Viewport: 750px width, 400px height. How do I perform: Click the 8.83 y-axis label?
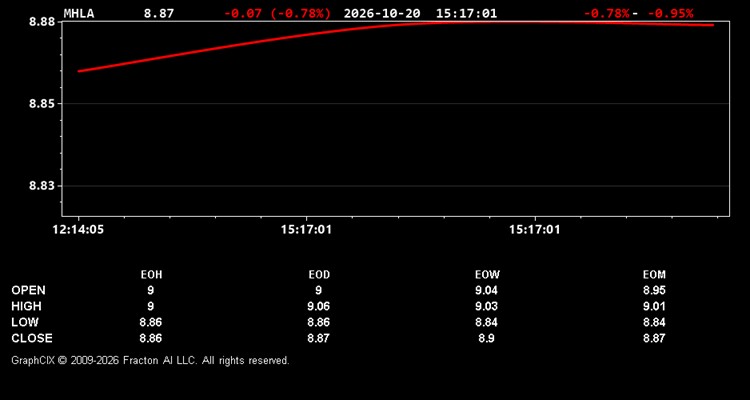coord(42,186)
